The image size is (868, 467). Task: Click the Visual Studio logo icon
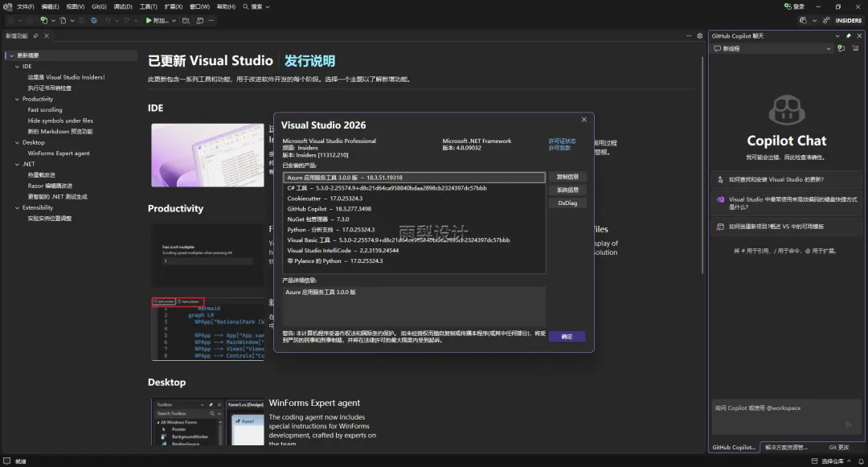coord(7,6)
